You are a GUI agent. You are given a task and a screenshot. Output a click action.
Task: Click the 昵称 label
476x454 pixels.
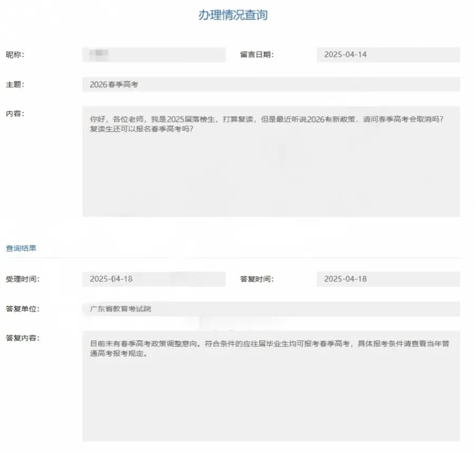coord(15,55)
